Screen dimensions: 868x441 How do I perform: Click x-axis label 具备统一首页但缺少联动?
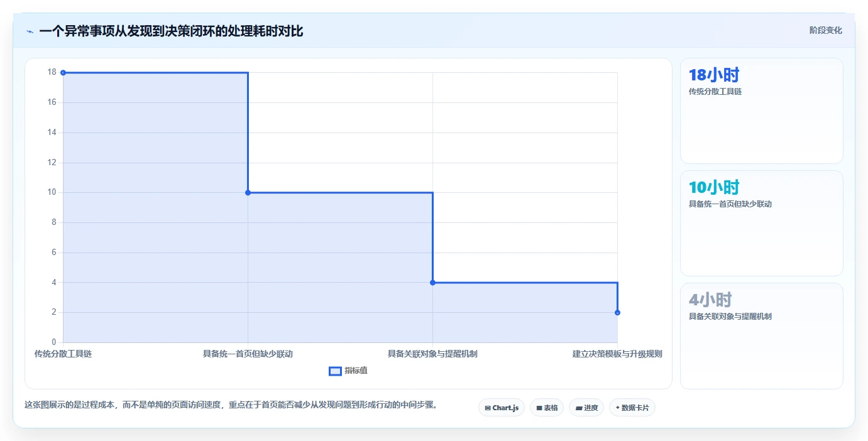click(248, 354)
